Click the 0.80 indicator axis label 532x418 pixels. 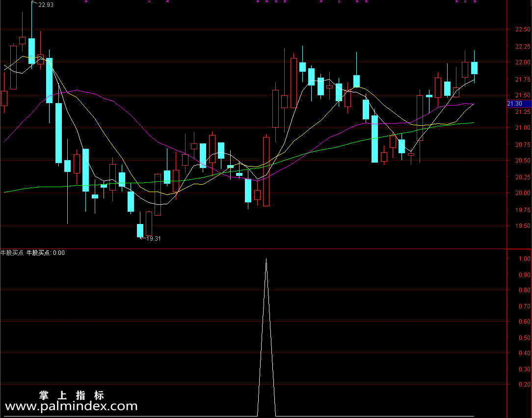coord(525,290)
